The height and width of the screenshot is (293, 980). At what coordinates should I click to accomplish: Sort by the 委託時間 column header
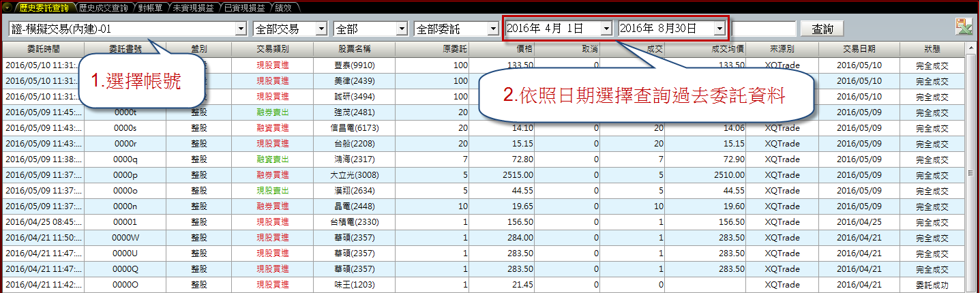[x=43, y=49]
